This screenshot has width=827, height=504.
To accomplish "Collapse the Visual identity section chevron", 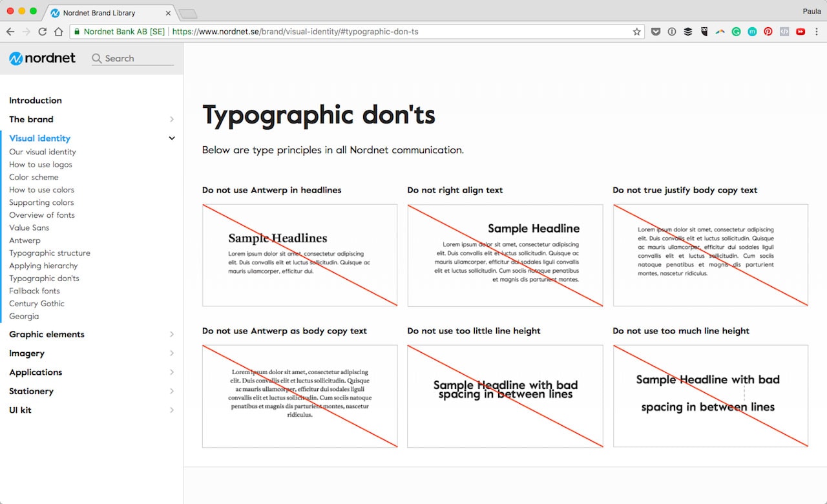I will click(x=172, y=138).
